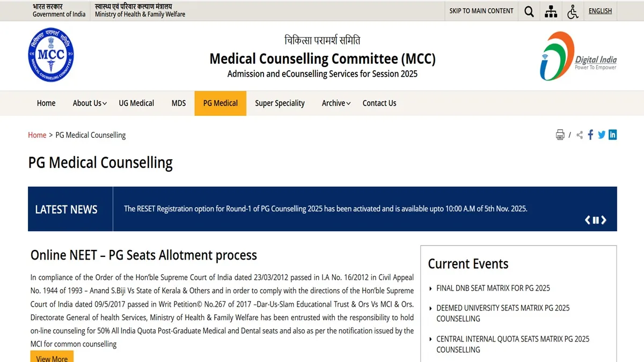Image resolution: width=644 pixels, height=362 pixels.
Task: Click Home in the breadcrumb
Action: [37, 135]
